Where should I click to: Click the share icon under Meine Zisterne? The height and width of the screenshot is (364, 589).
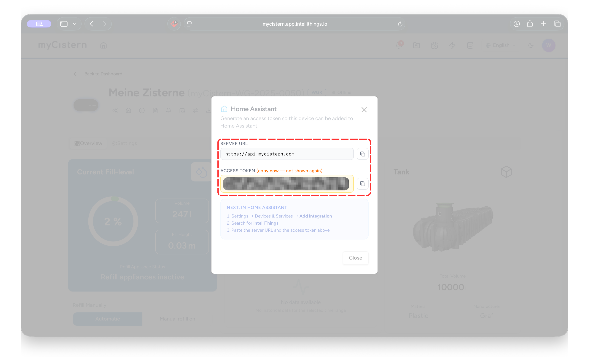point(115,110)
